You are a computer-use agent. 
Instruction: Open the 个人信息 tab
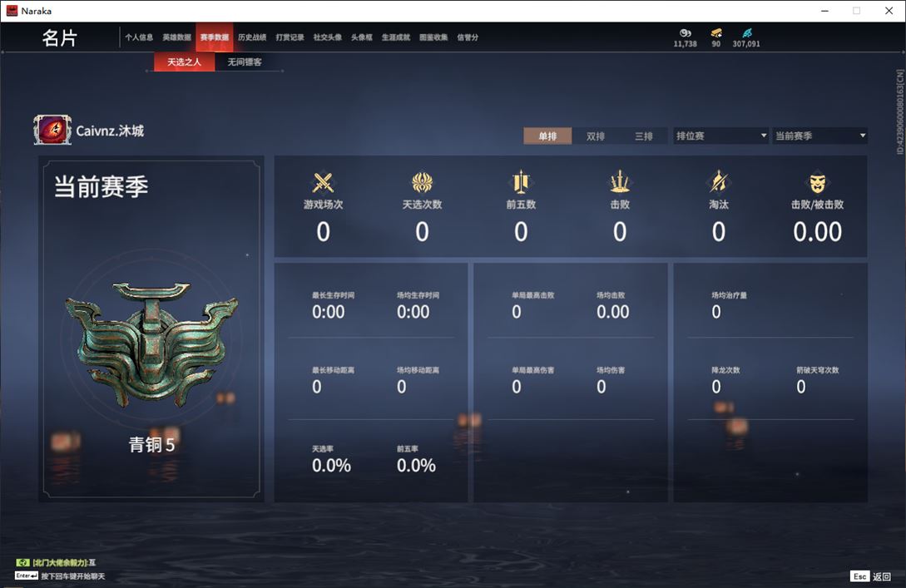pyautogui.click(x=139, y=37)
